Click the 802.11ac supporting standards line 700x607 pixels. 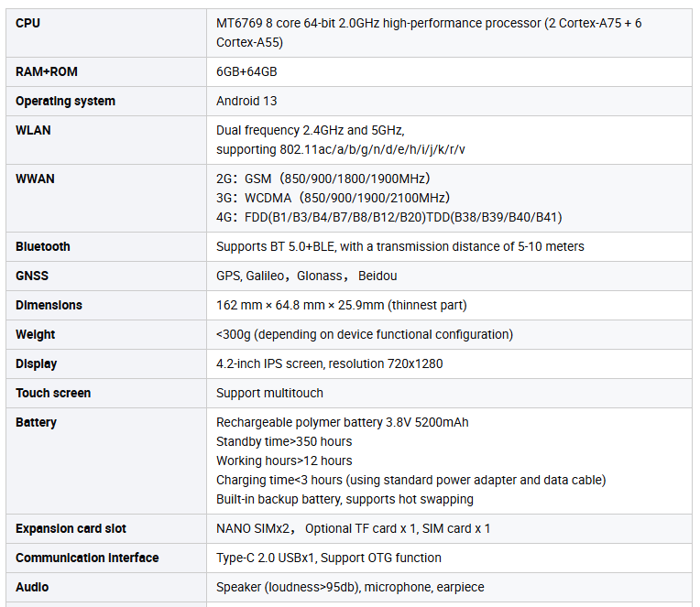[x=340, y=149]
